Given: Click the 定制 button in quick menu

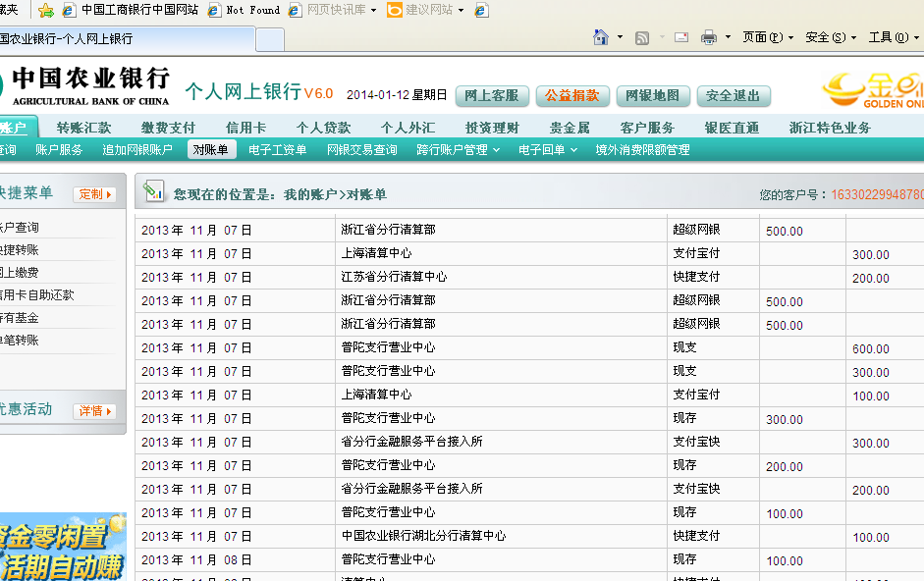Looking at the screenshot, I should coord(94,194).
